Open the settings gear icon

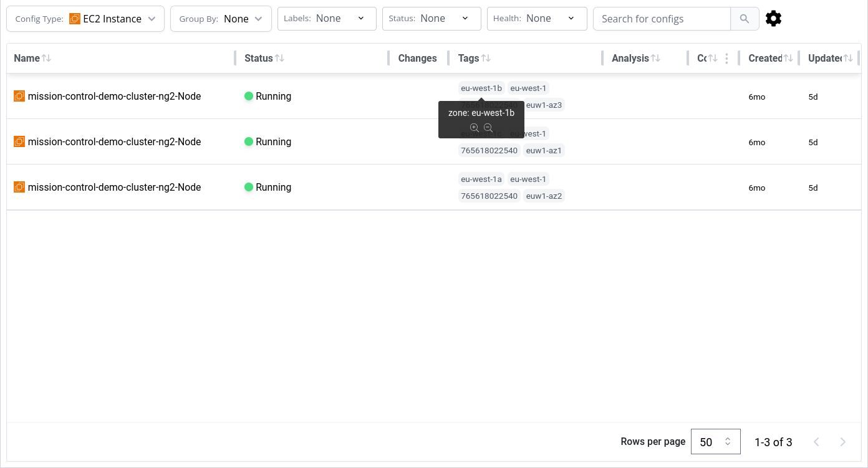(x=773, y=19)
